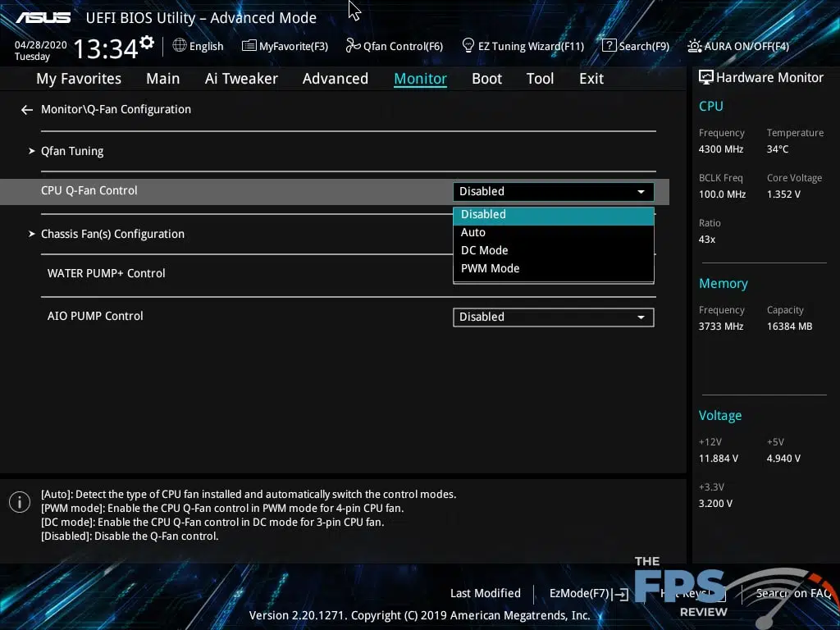The image size is (840, 630).
Task: Expand the Qfan Tuning submenu
Action: 72,151
